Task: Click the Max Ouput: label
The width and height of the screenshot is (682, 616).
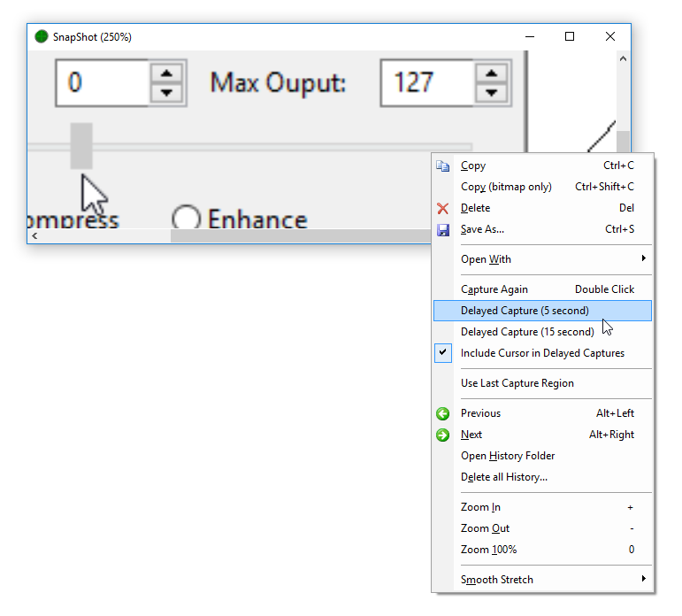Action: [278, 82]
